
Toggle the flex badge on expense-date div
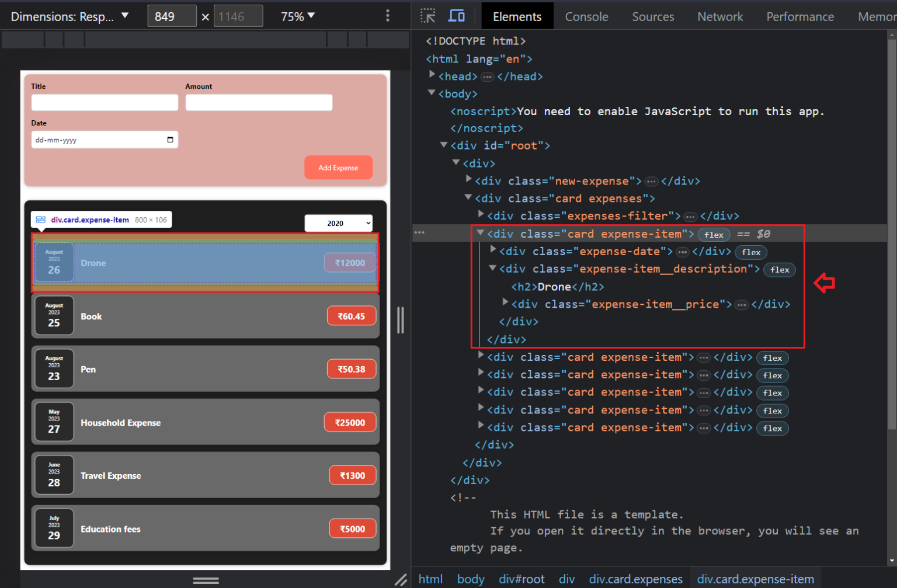[x=751, y=252]
